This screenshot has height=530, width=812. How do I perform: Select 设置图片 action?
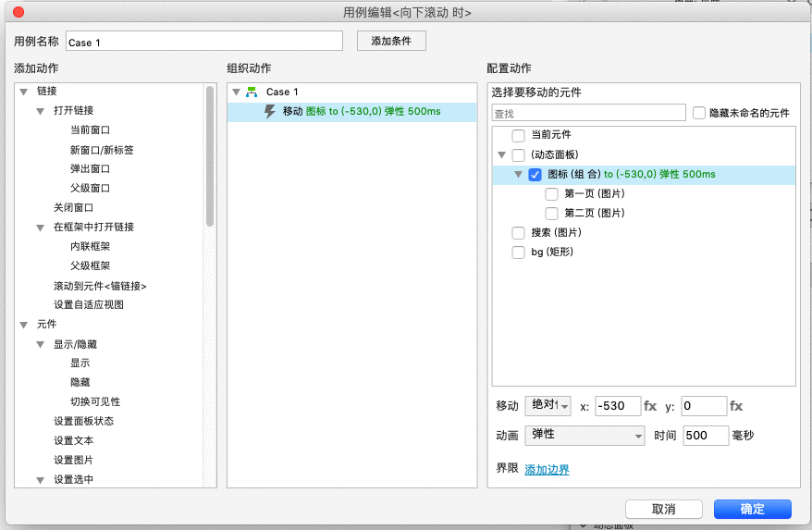[x=74, y=460]
